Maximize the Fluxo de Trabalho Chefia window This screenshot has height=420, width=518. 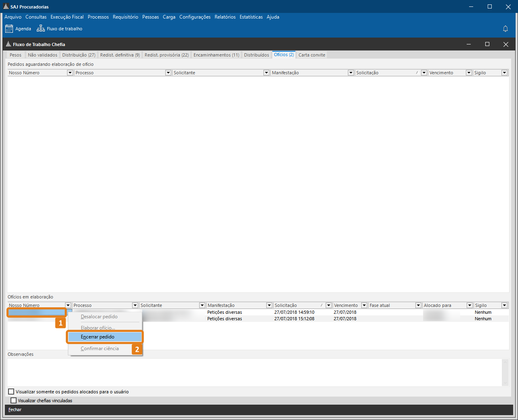[x=487, y=44]
